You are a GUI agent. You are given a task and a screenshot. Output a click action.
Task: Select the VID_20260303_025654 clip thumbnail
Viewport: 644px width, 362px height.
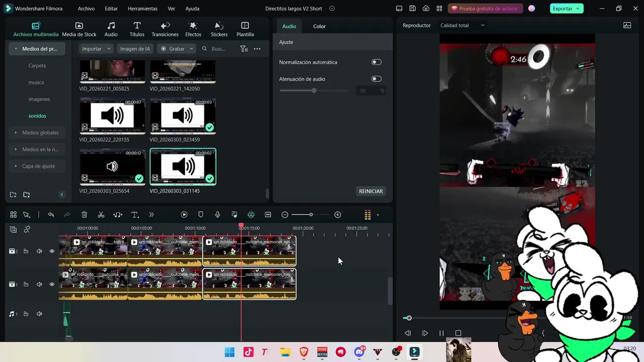click(x=112, y=167)
